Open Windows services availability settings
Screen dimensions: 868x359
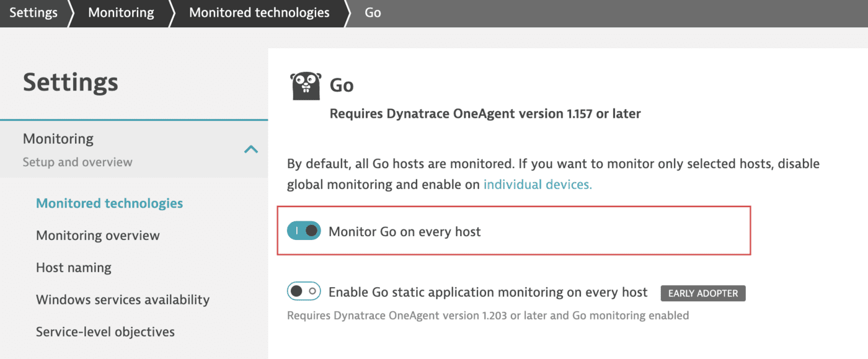pyautogui.click(x=122, y=299)
